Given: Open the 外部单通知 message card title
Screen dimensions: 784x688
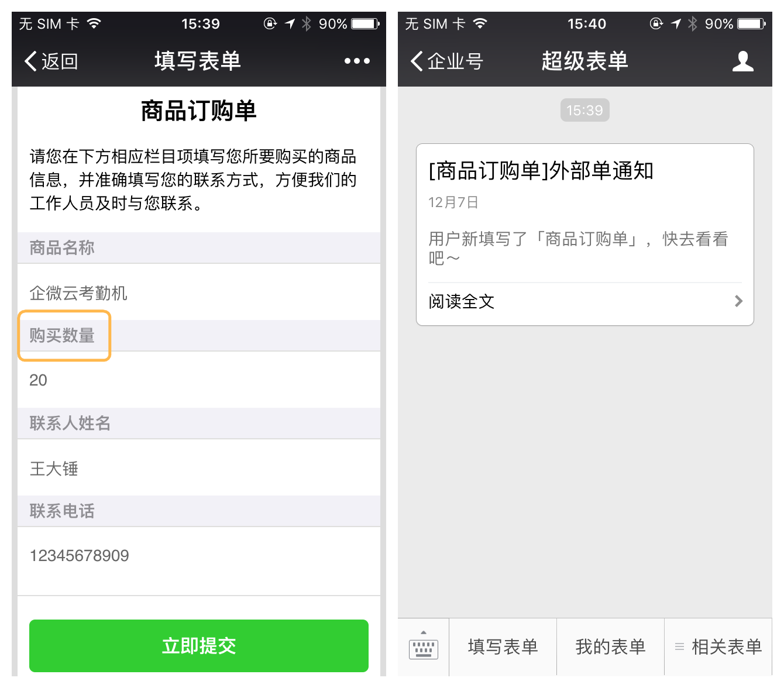Looking at the screenshot, I should [x=541, y=171].
